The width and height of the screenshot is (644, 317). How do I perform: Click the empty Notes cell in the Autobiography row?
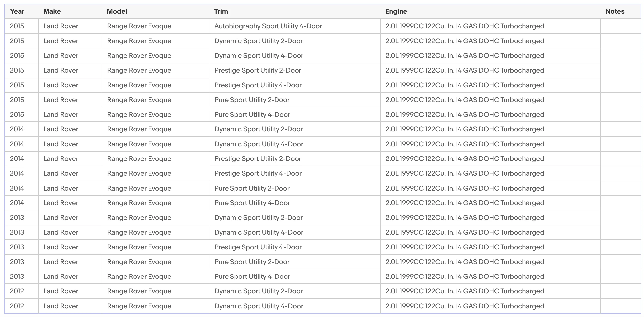[620, 26]
